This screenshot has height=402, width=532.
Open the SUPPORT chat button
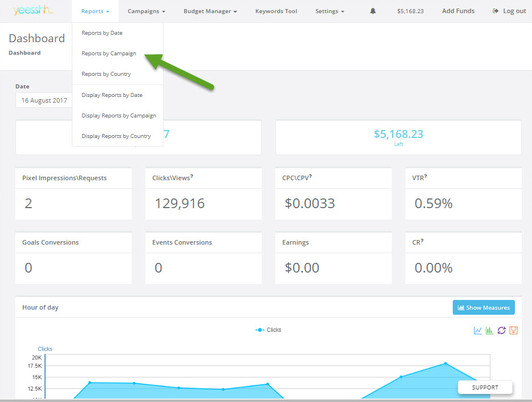pos(485,387)
